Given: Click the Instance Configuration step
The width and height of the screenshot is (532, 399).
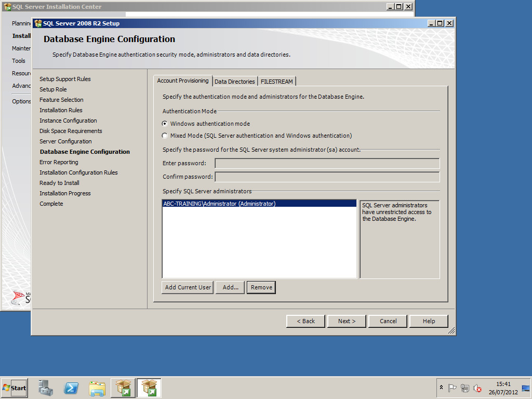Looking at the screenshot, I should point(68,121).
